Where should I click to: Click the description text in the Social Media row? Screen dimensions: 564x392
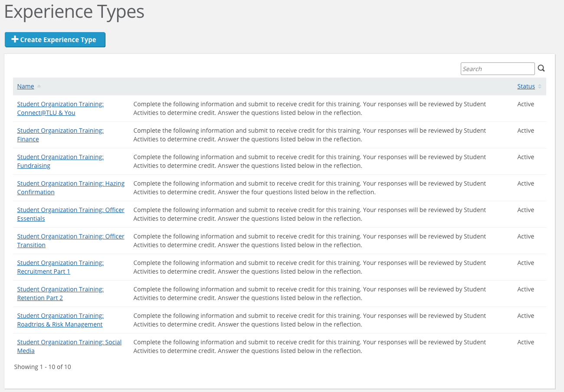point(310,346)
